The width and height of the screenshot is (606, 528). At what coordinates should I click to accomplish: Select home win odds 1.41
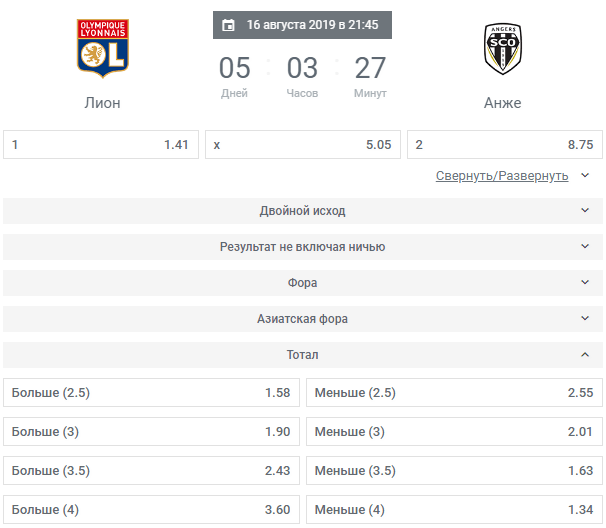(x=101, y=145)
